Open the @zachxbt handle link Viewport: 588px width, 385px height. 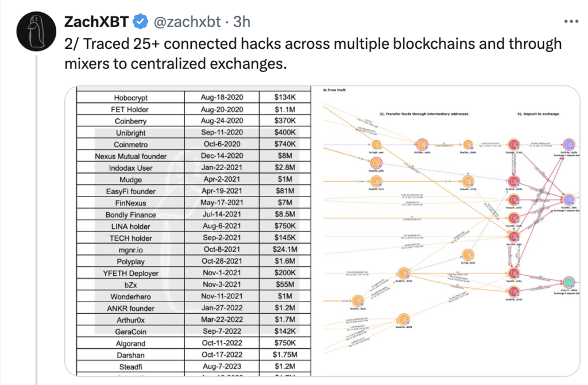click(186, 22)
